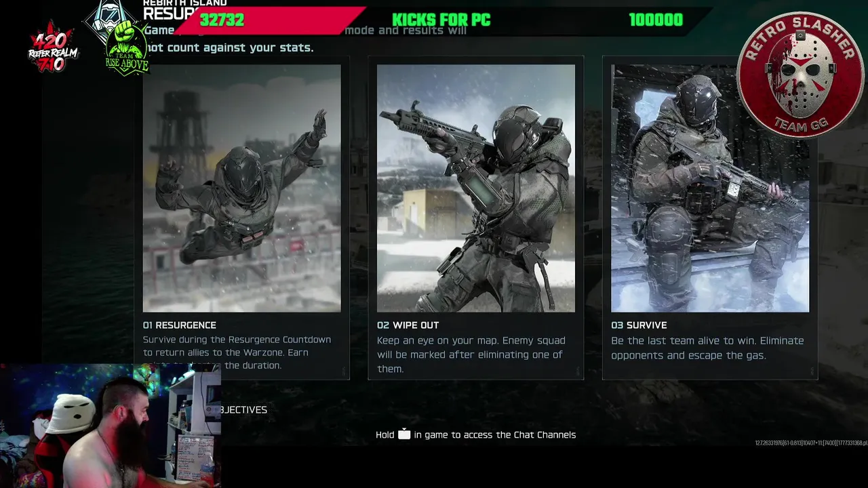Viewport: 868px width, 488px height.
Task: Click the 01 RESURGENCE heading
Action: pos(180,325)
